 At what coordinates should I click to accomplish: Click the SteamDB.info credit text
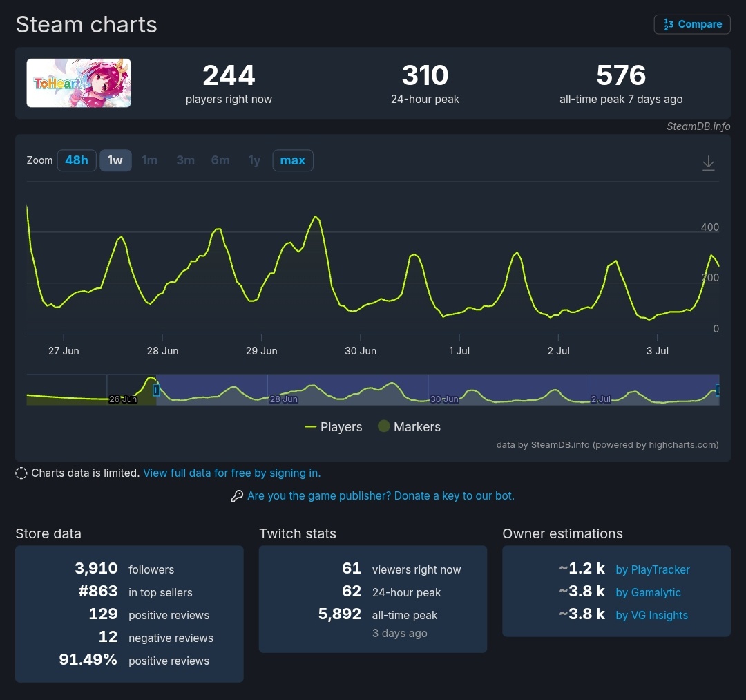(x=698, y=126)
